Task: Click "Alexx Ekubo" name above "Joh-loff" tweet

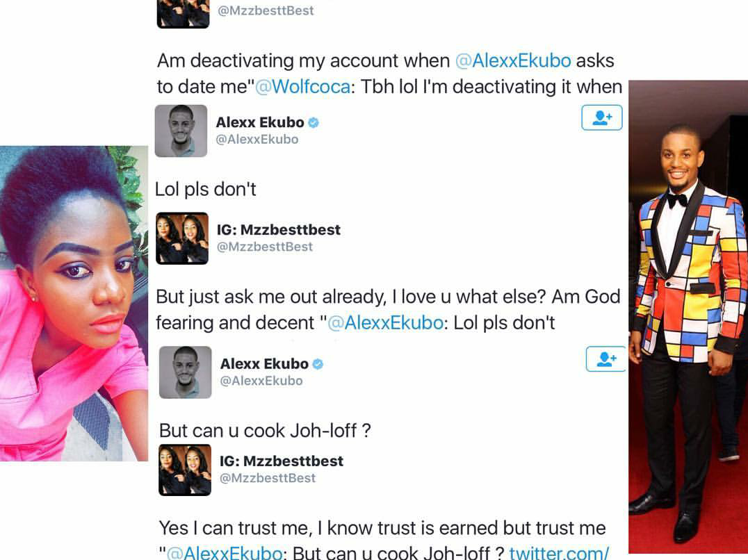Action: (x=264, y=363)
